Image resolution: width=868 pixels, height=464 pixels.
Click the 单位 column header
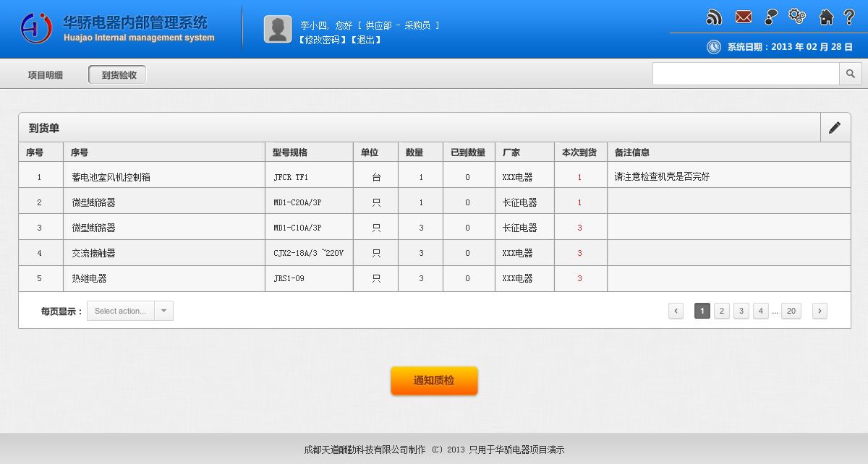click(x=370, y=152)
